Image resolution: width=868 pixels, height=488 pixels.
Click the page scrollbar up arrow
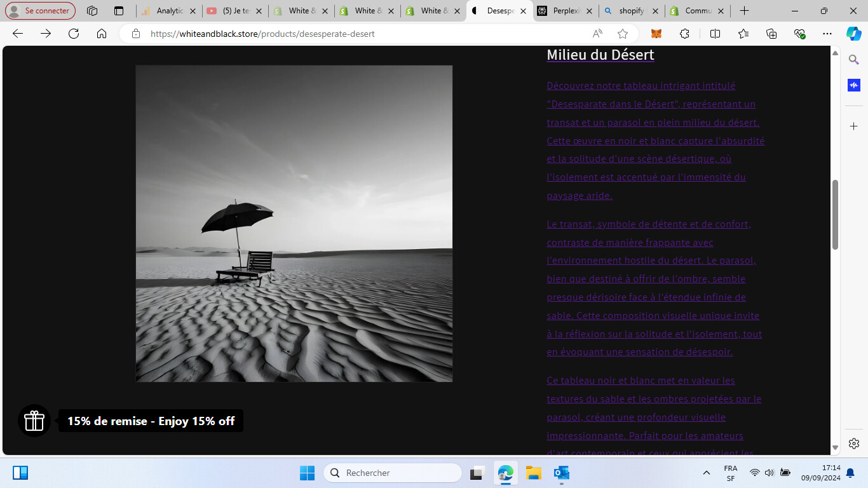click(836, 53)
